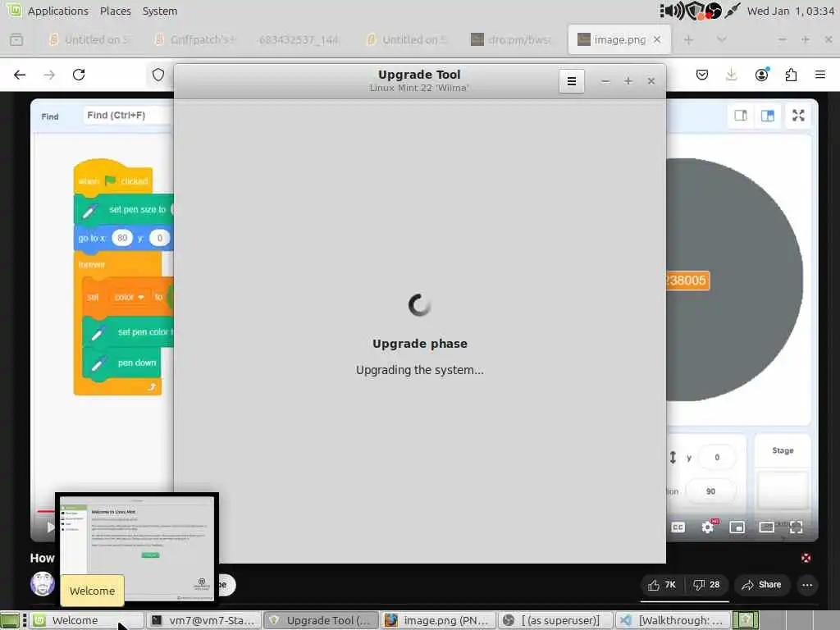Open the Firefox application menu
840x630 pixels.
pyautogui.click(x=820, y=75)
